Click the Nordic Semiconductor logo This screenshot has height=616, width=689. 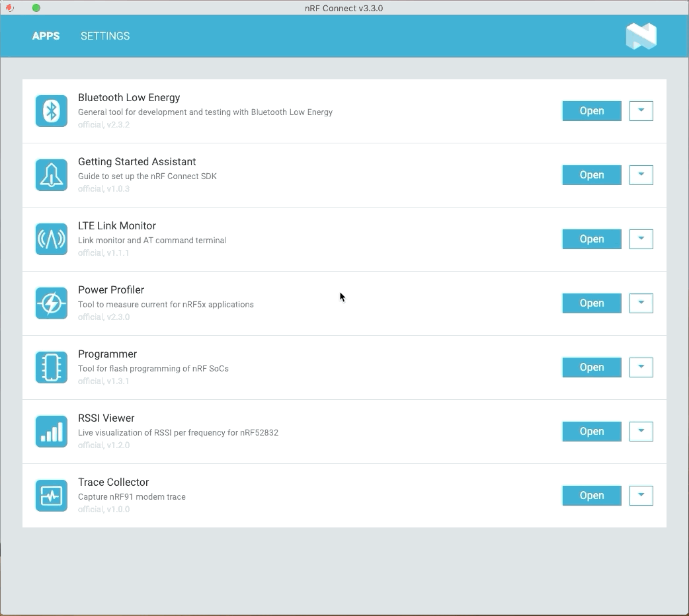pos(641,36)
